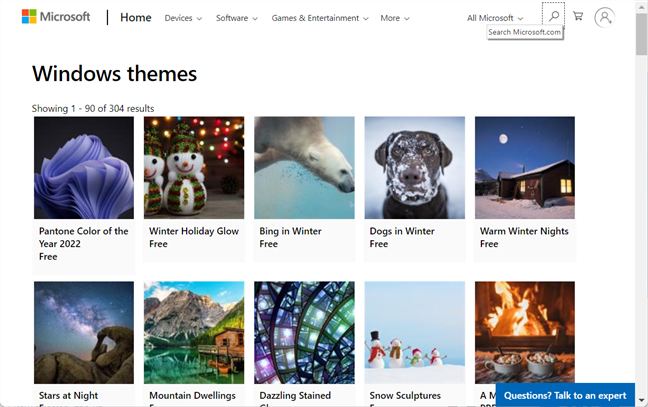Expand the Games & Entertainment menu
This screenshot has width=648, height=407.
(319, 18)
